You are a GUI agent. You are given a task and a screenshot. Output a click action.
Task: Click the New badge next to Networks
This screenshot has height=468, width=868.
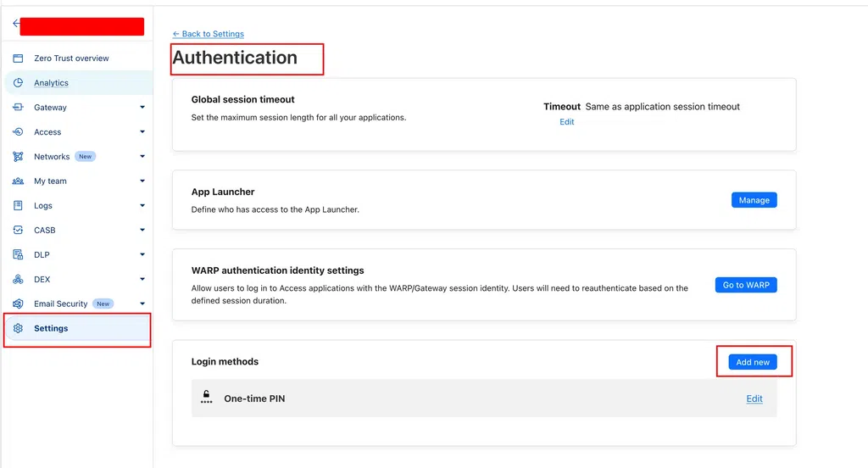coord(86,157)
